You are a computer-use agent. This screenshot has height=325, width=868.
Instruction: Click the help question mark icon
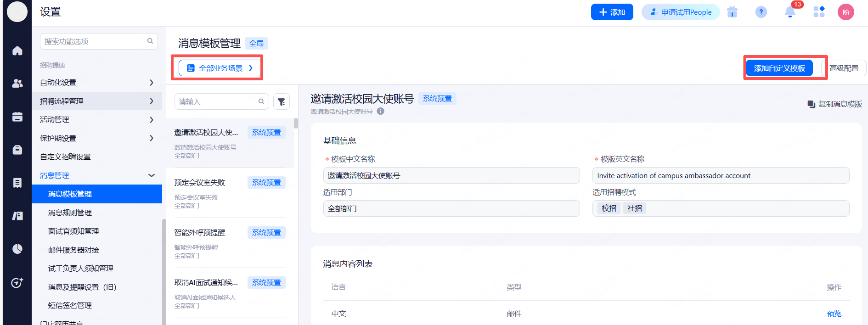coord(761,12)
